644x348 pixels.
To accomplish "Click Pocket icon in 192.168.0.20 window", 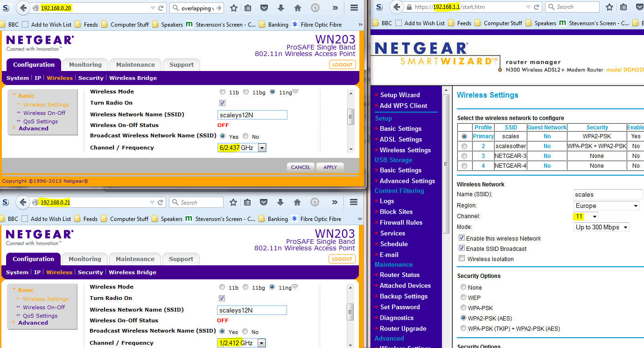I will (x=264, y=8).
